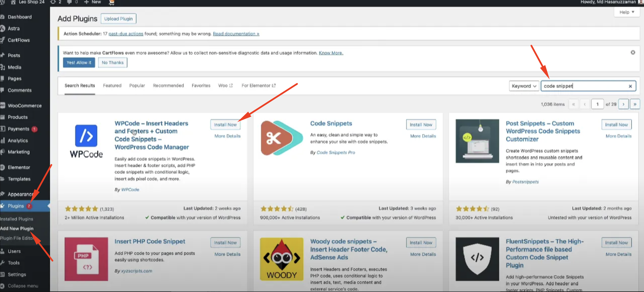Switch to the Popular tab
Image resolution: width=644 pixels, height=292 pixels.
click(137, 85)
